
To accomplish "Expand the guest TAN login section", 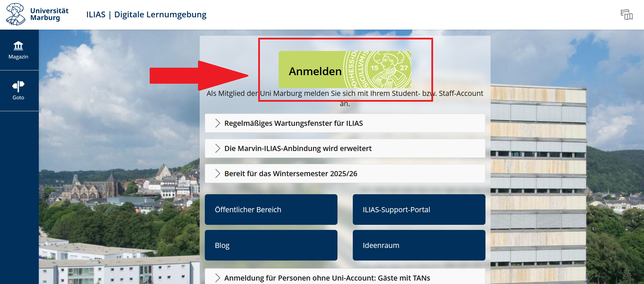I will click(327, 278).
